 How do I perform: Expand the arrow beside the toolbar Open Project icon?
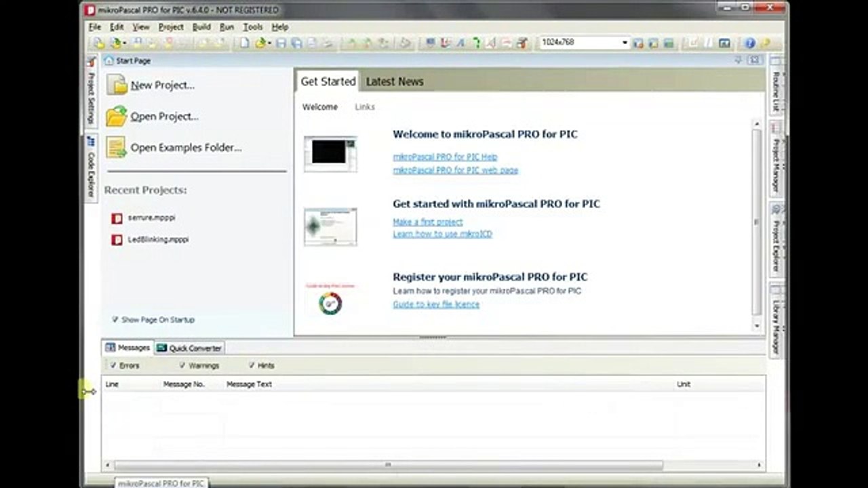coord(125,43)
